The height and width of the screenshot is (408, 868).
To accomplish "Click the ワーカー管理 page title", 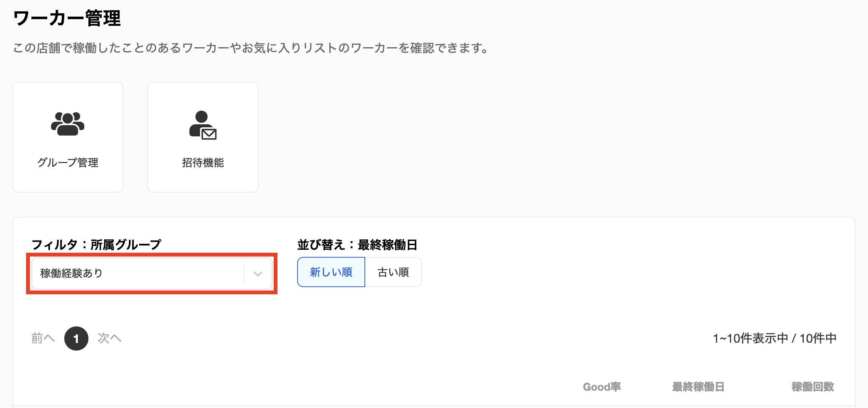I will tap(67, 18).
